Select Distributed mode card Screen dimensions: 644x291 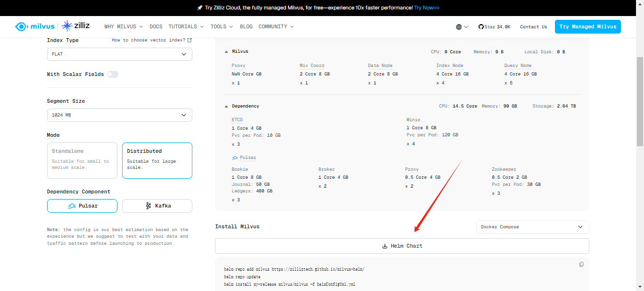(157, 160)
